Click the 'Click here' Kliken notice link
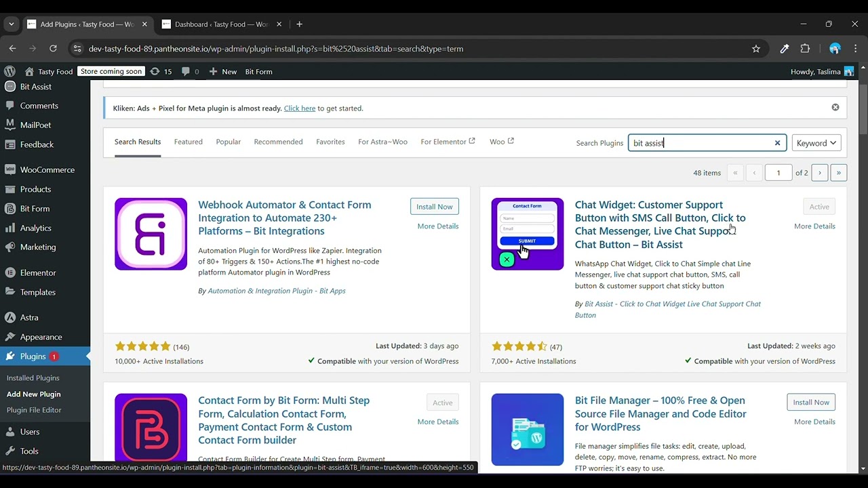The width and height of the screenshot is (868, 488). 299,108
